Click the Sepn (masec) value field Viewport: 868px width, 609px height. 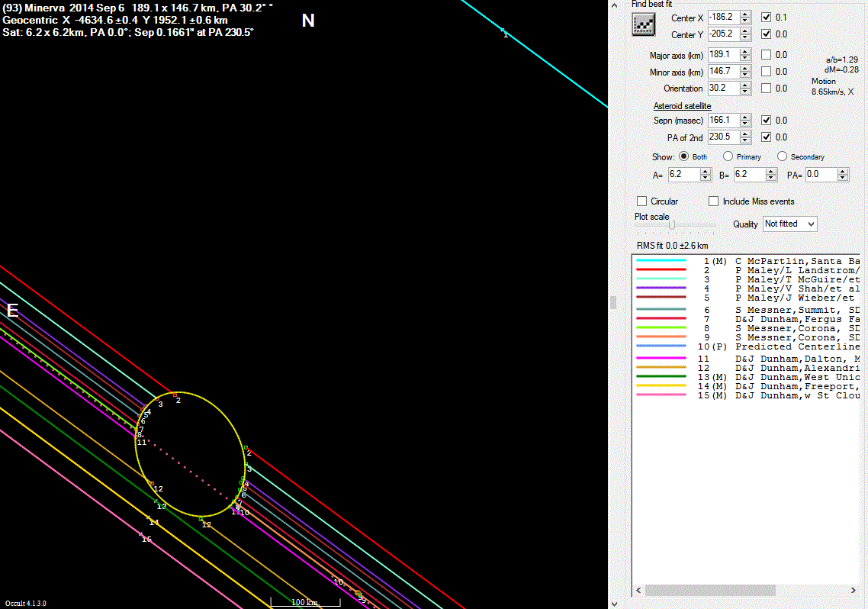724,120
